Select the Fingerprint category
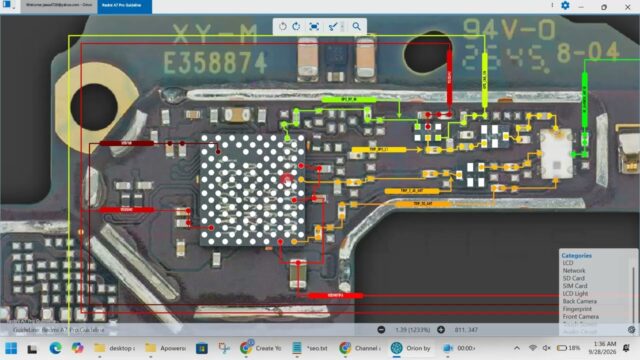Viewport: 640px width, 360px height. click(x=577, y=309)
